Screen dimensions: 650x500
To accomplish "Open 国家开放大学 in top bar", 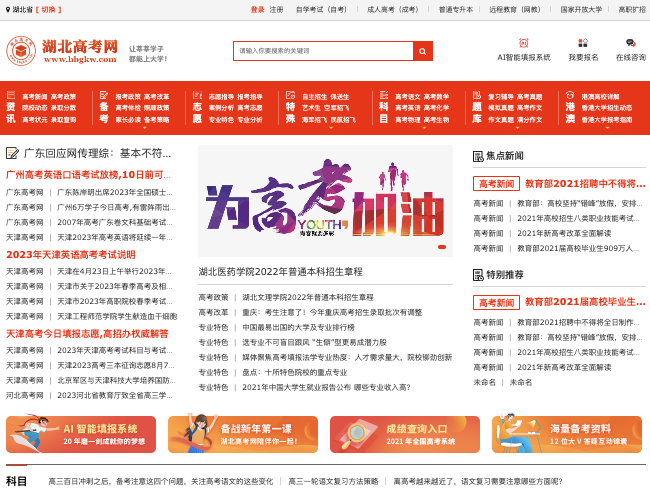I will coord(581,10).
